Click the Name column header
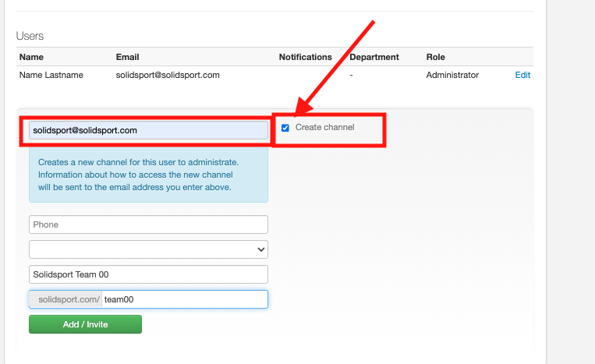The image size is (595, 364). (x=31, y=57)
